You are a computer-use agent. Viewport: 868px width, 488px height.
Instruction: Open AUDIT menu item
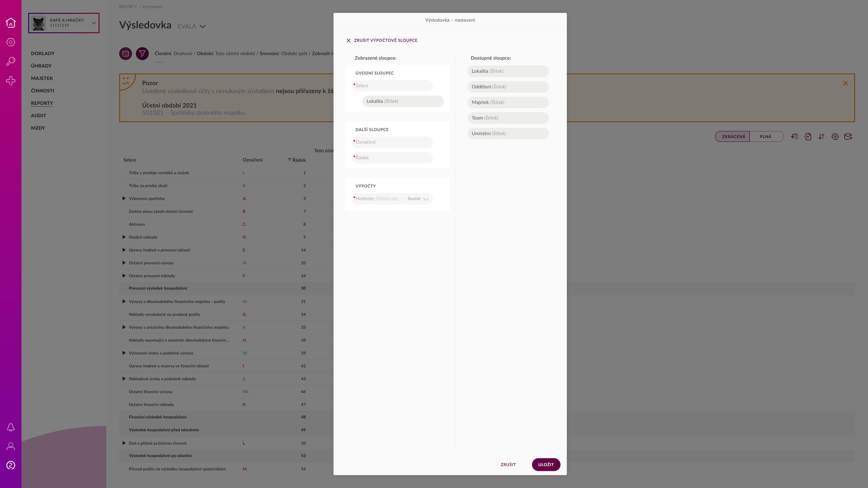click(x=38, y=115)
